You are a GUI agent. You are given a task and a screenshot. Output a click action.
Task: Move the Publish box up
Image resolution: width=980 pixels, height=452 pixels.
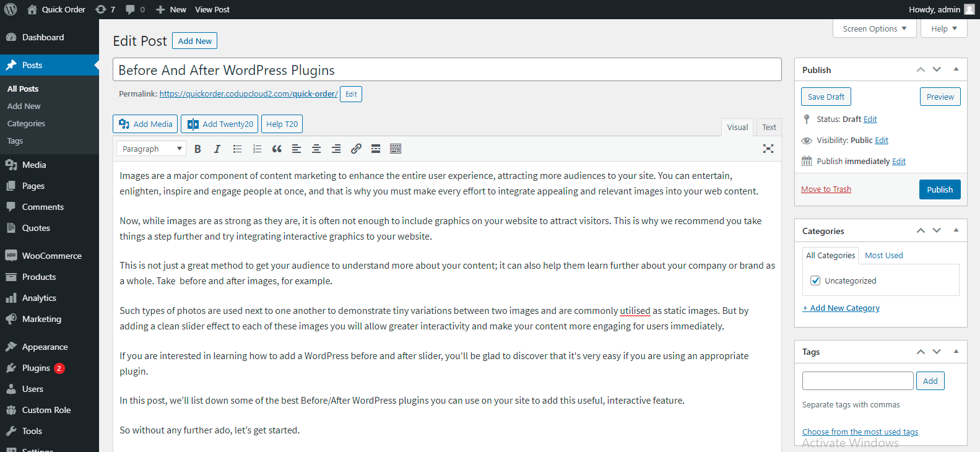click(921, 69)
